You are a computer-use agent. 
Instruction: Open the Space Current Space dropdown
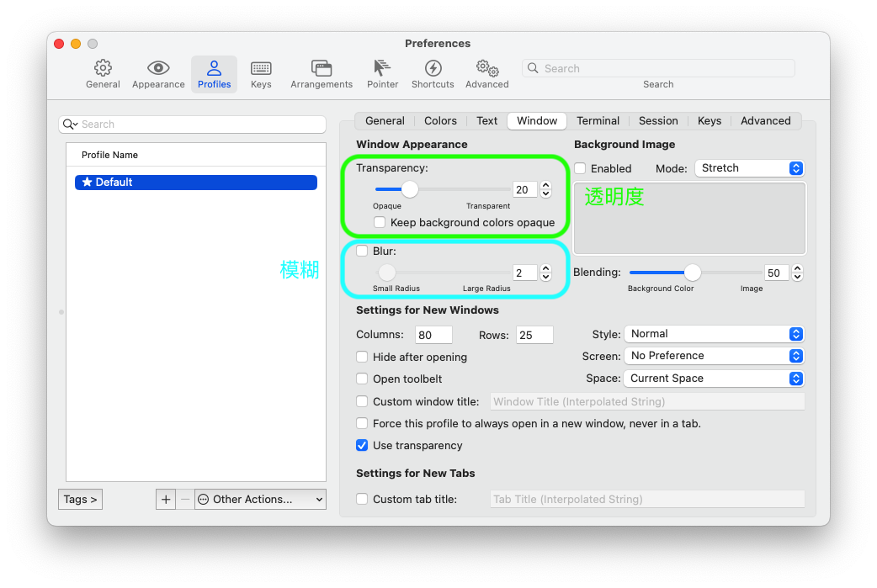(x=714, y=379)
